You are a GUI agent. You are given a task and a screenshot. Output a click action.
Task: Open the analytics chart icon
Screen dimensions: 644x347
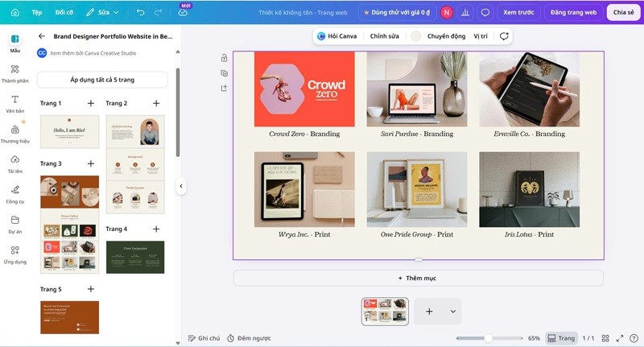(x=465, y=12)
